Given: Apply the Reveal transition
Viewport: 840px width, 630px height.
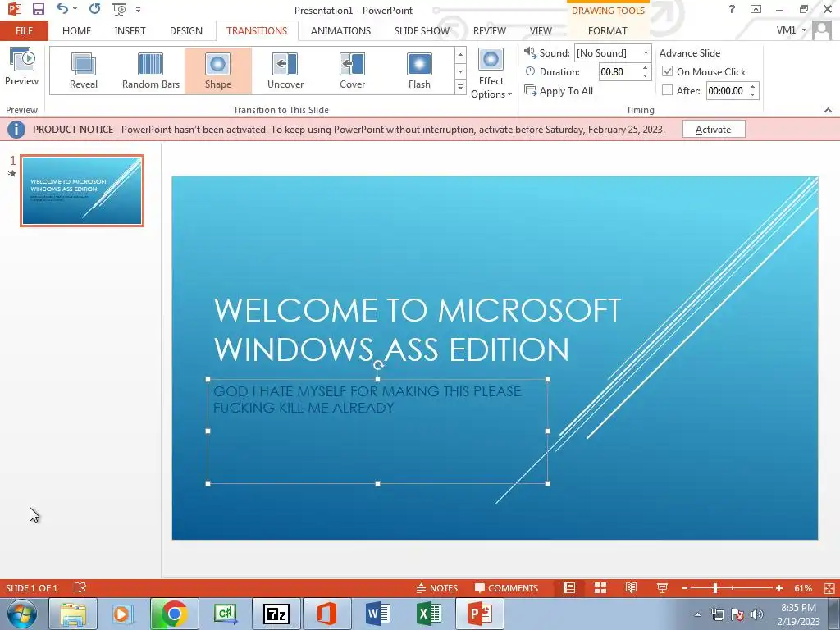Looking at the screenshot, I should pyautogui.click(x=84, y=71).
